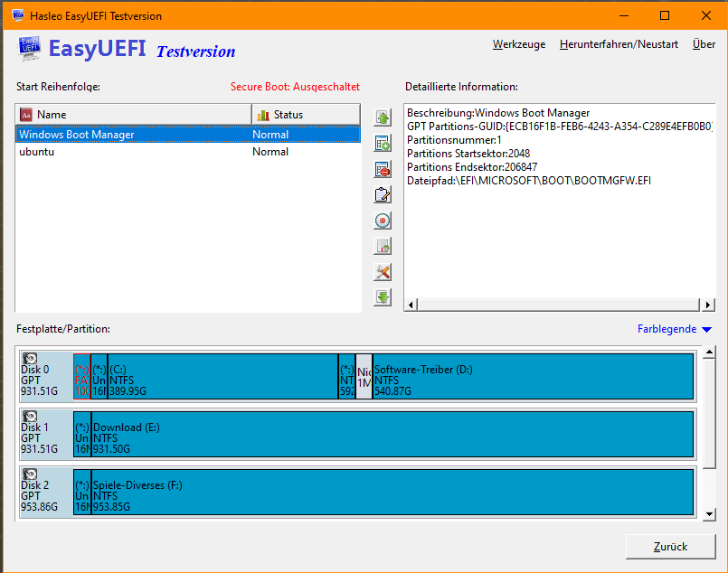Click the EasyUEFI logo icon
This screenshot has width=728, height=573.
(x=30, y=48)
